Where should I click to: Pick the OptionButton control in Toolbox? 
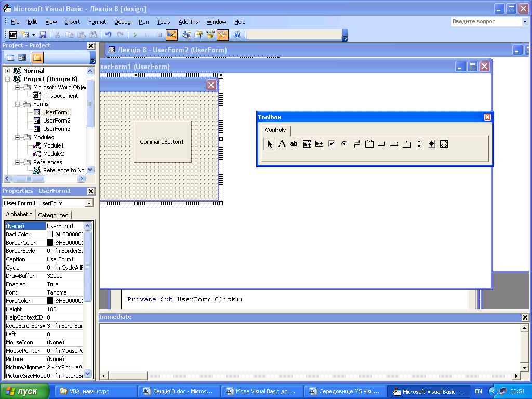[344, 144]
